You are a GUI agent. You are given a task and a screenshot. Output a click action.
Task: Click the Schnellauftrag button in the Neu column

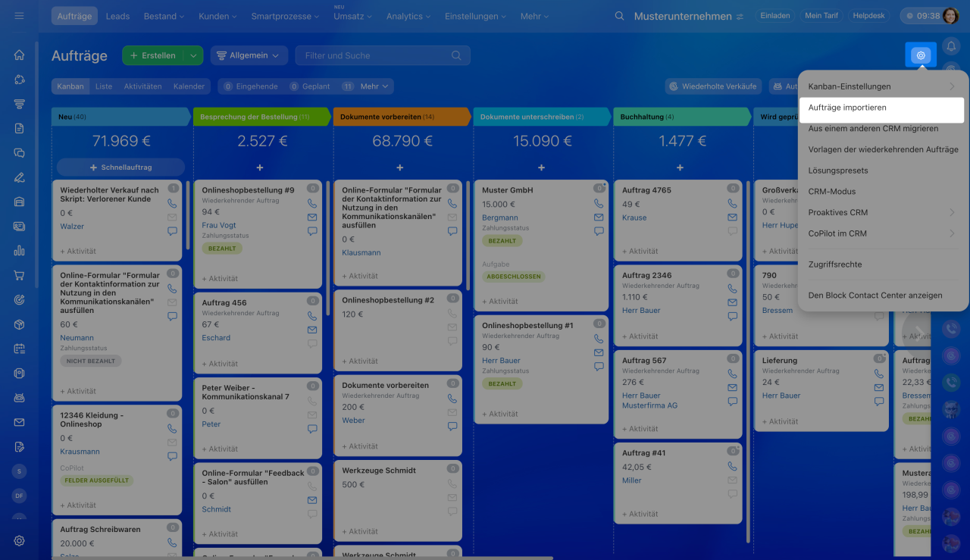(x=120, y=167)
